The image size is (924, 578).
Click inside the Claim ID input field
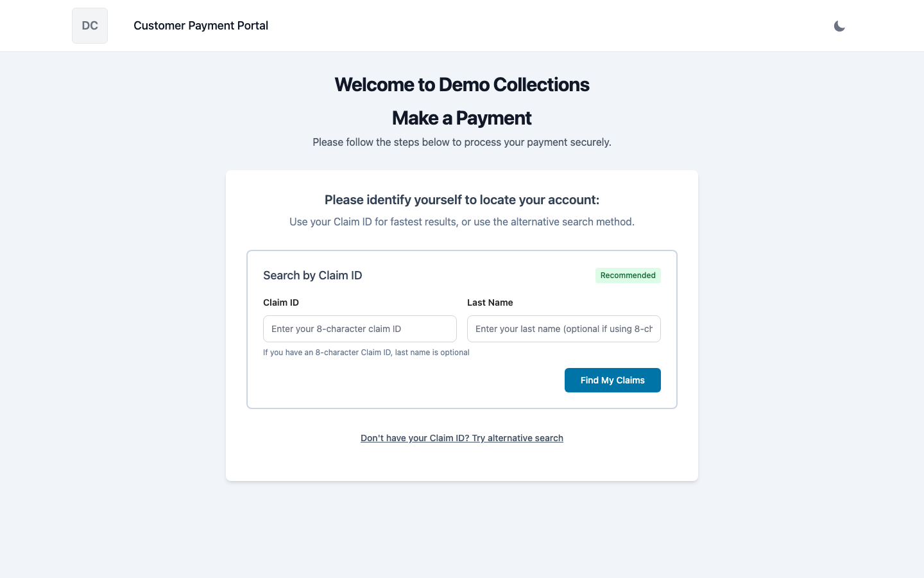coord(359,328)
